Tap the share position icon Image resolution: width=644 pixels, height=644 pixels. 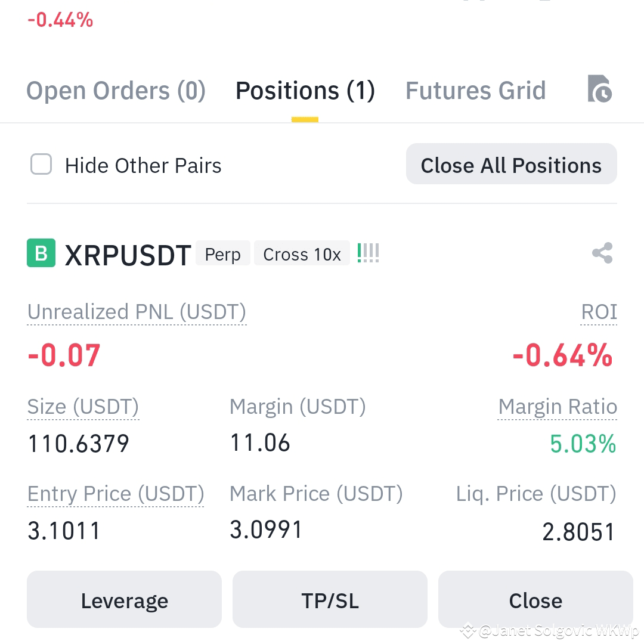[602, 253]
